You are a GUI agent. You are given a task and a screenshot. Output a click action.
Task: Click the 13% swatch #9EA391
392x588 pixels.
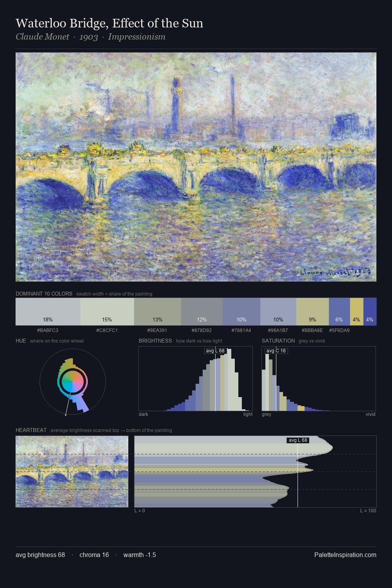point(158,312)
